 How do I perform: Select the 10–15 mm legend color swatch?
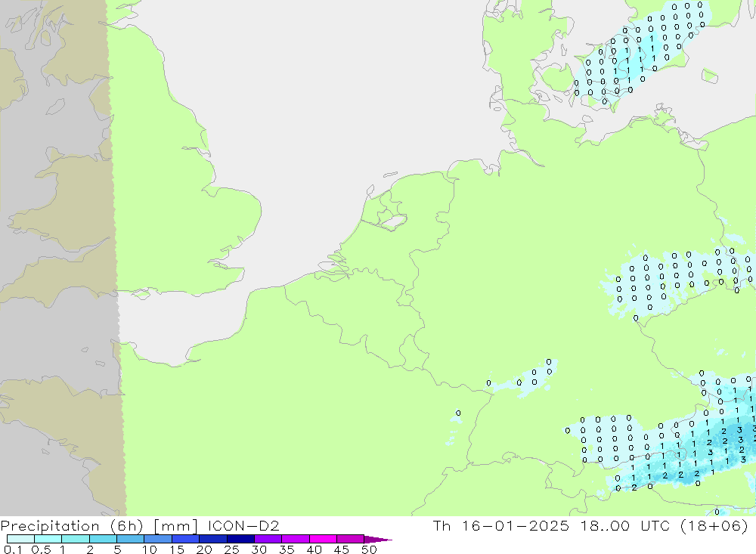158,539
